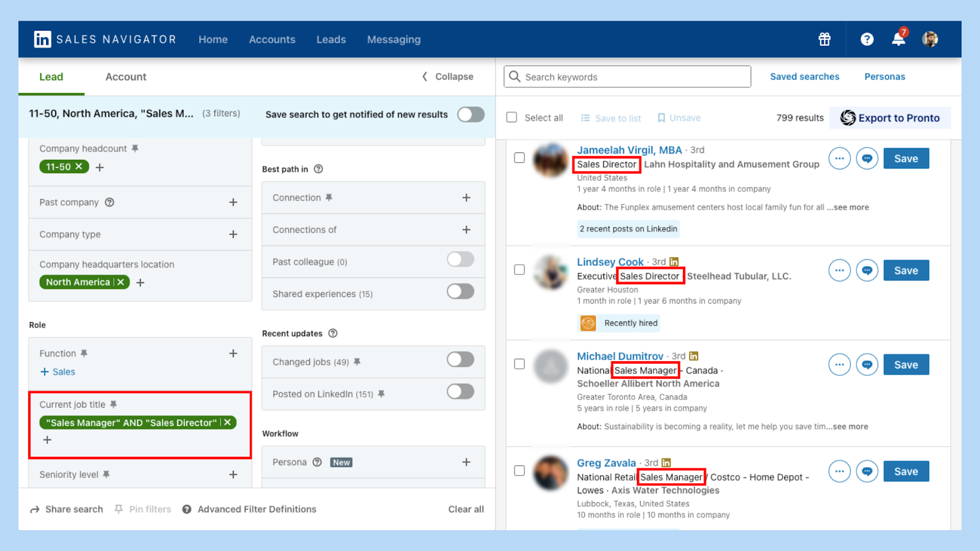Open more options for Lindsey Cook
The image size is (980, 551).
840,270
